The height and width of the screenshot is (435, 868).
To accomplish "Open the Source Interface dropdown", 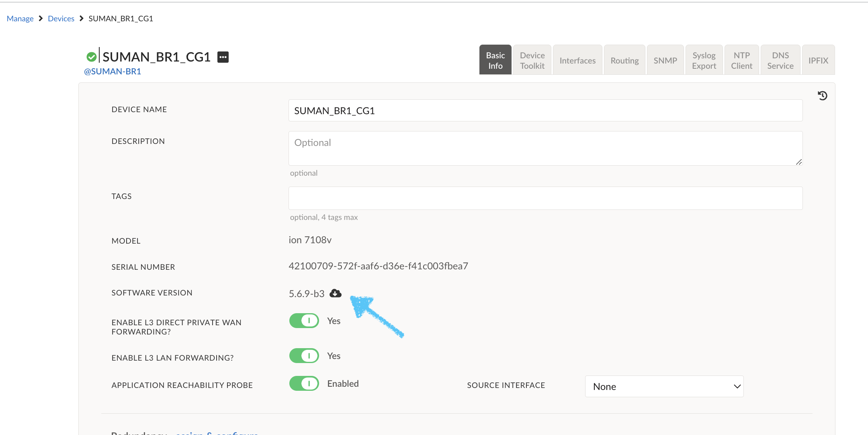I will (x=664, y=386).
